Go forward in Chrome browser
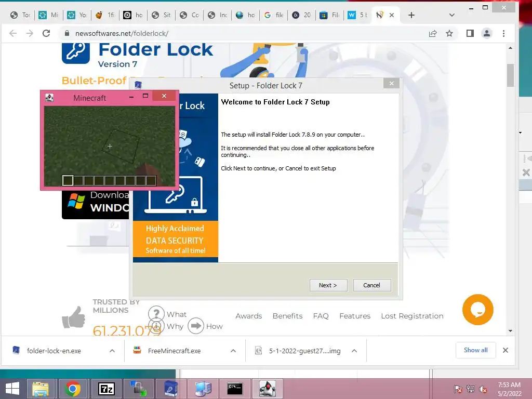The height and width of the screenshot is (399, 532). [x=30, y=33]
